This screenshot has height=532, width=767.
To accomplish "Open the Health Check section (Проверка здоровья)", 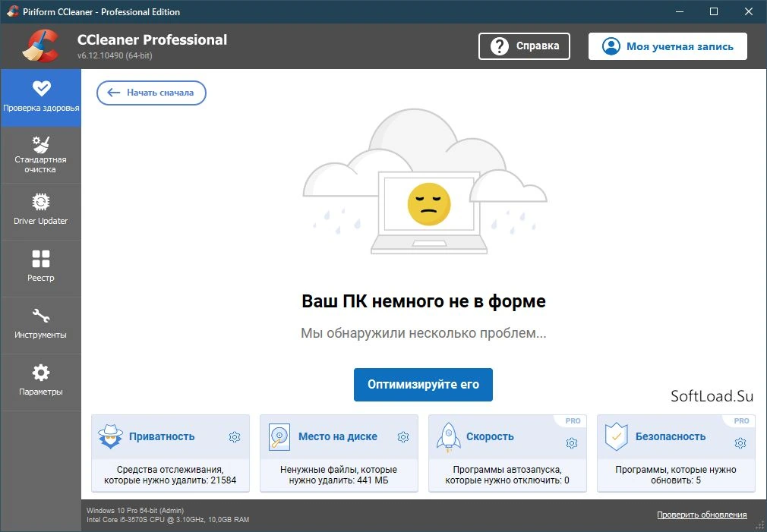I will [40, 98].
